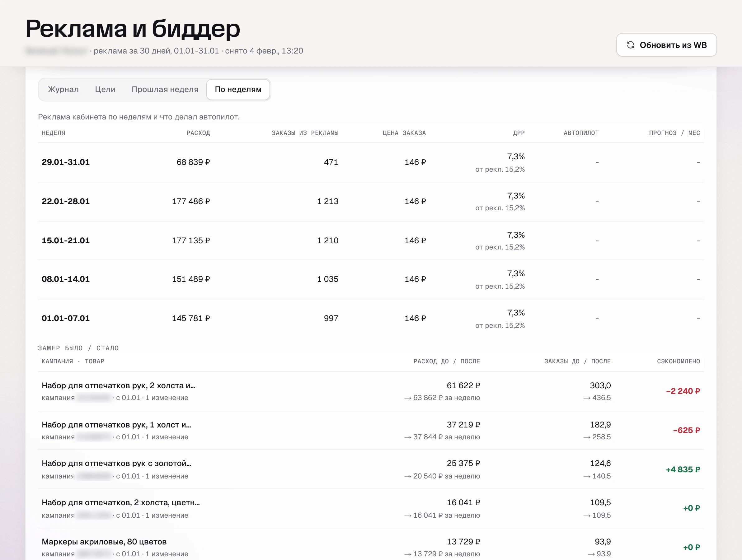
Task: Click the ЦЕНА ЗАКАЗА column header
Action: pyautogui.click(x=404, y=133)
